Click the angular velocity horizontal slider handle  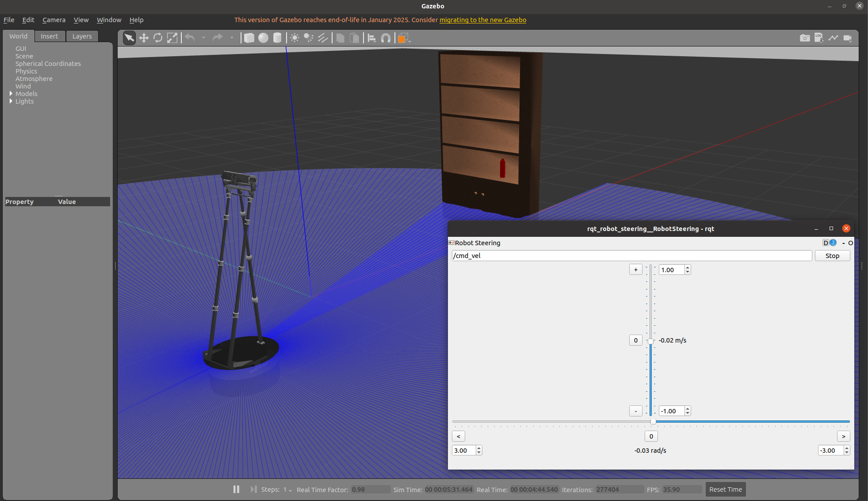[x=653, y=422]
